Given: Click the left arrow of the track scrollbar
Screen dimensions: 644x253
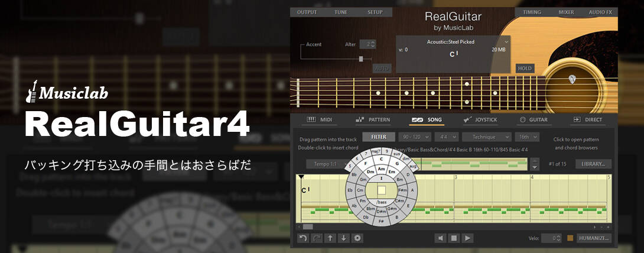Looking at the screenshot, I should click(299, 227).
